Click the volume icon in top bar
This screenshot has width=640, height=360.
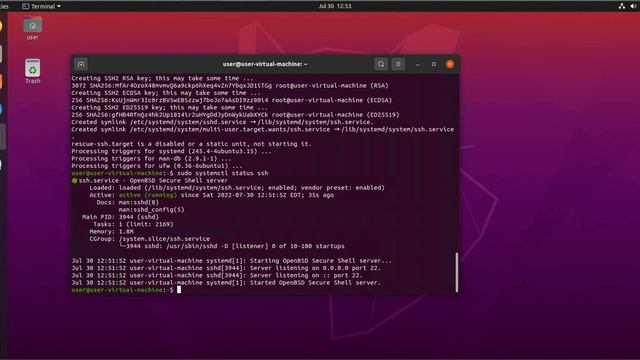(x=634, y=6)
